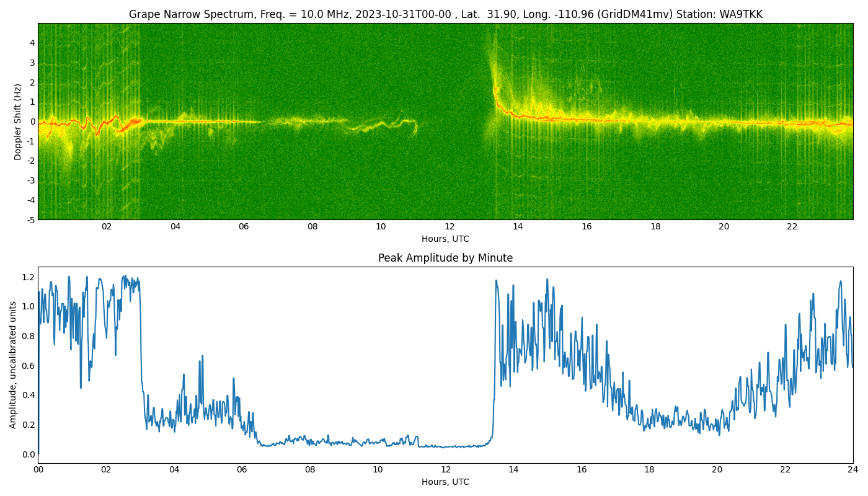
Task: Click Hours, UTC label under the spectrogram
Action: click(445, 239)
